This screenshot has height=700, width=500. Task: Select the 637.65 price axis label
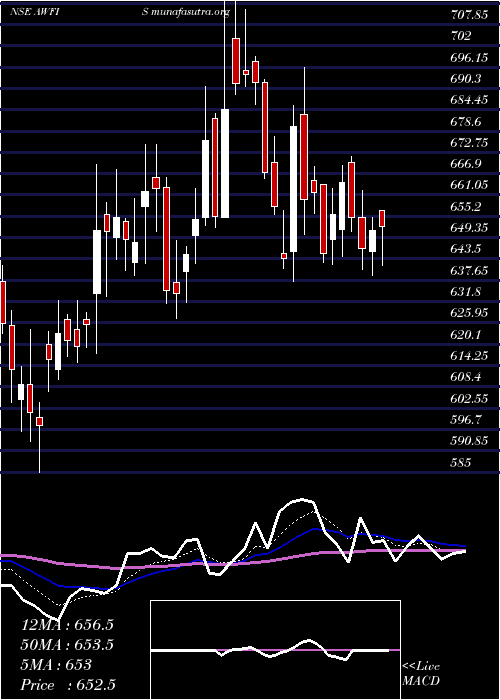click(469, 270)
